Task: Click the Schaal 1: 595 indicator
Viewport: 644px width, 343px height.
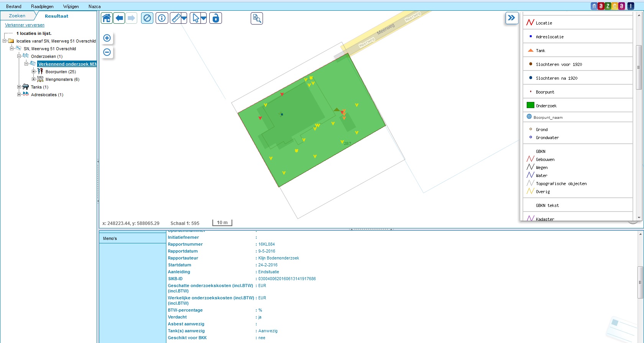Action: click(x=185, y=223)
